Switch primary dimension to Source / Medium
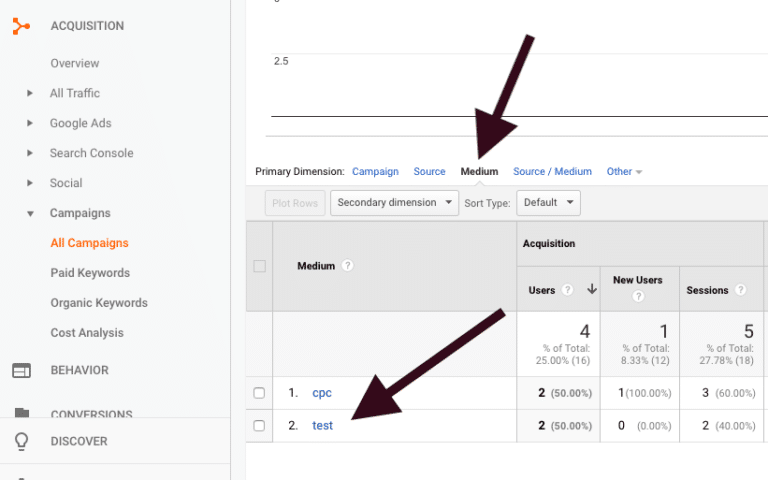The width and height of the screenshot is (768, 480). pyautogui.click(x=552, y=171)
